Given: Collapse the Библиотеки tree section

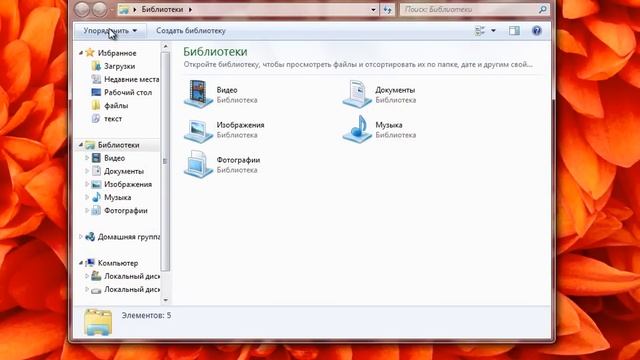Looking at the screenshot, I should tap(81, 144).
